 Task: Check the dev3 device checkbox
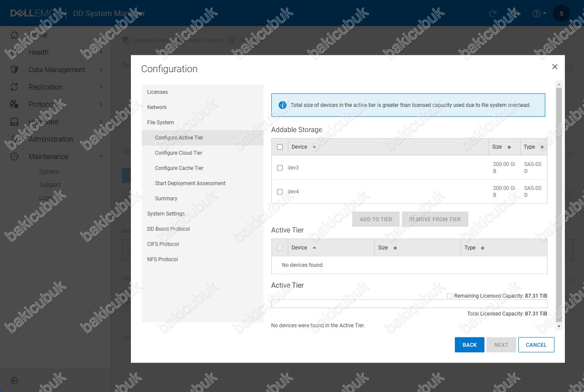point(280,168)
